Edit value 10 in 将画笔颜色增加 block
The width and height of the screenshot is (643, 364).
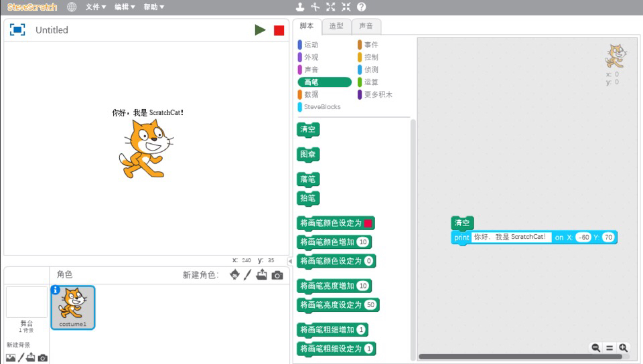[x=363, y=242]
